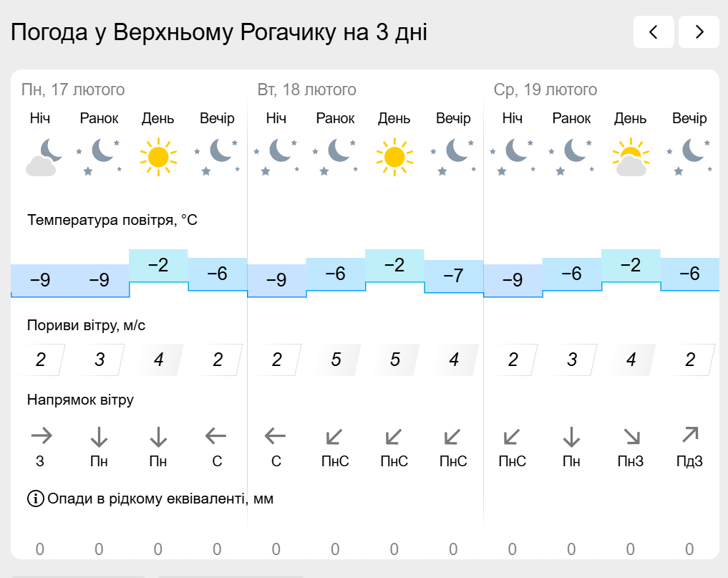
Task: Open Wednesday 19 лютого date heading
Action: (x=545, y=90)
